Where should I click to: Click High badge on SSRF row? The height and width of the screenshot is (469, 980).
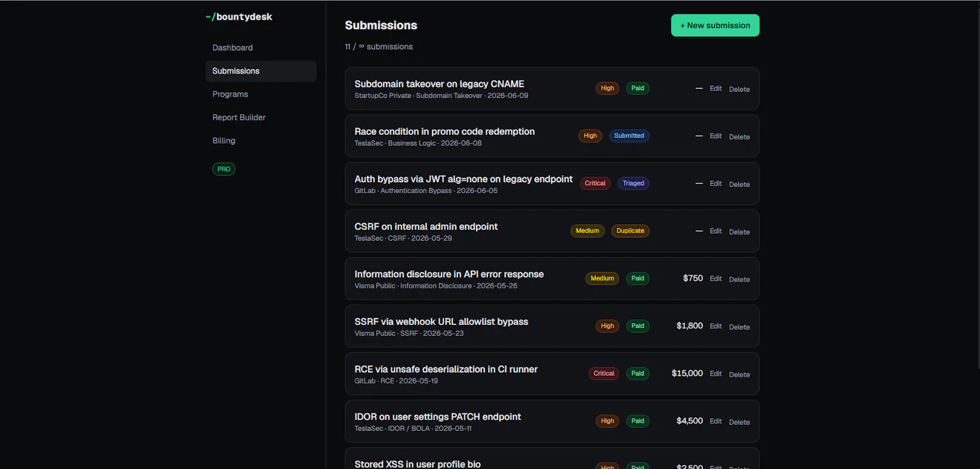607,326
